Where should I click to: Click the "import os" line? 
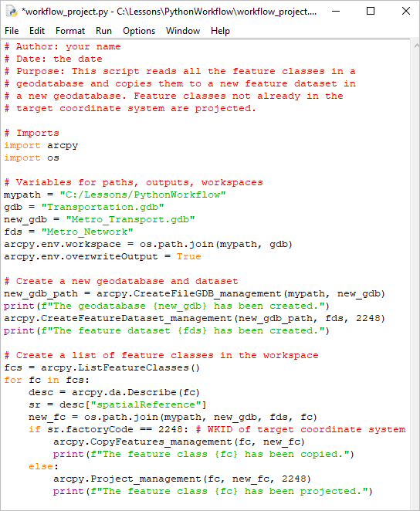(x=32, y=157)
